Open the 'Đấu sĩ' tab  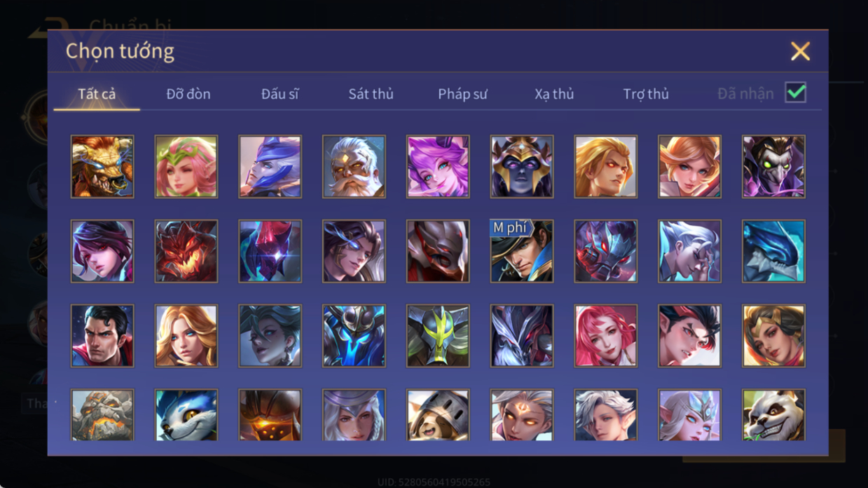[x=280, y=94]
